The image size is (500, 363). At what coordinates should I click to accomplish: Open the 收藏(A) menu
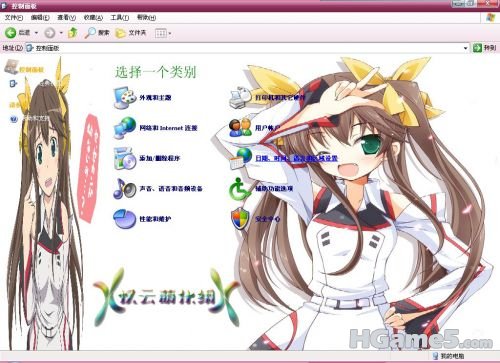[x=93, y=17]
